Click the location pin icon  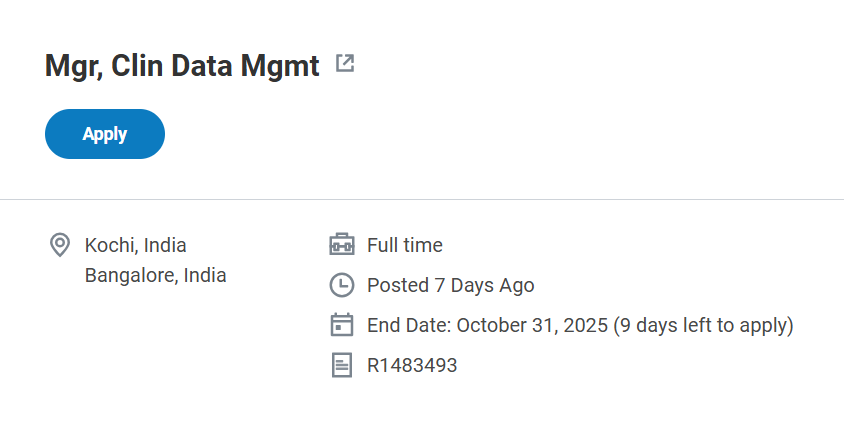[60, 244]
